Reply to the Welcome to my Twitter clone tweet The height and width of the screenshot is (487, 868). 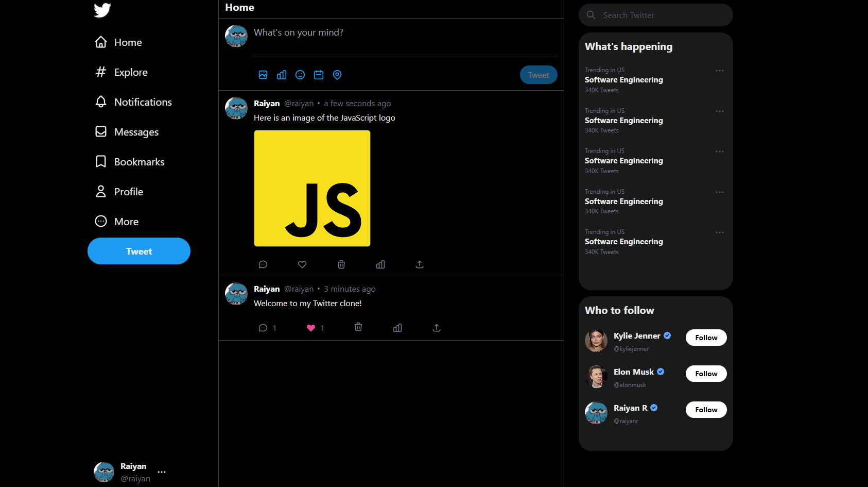[x=263, y=328]
